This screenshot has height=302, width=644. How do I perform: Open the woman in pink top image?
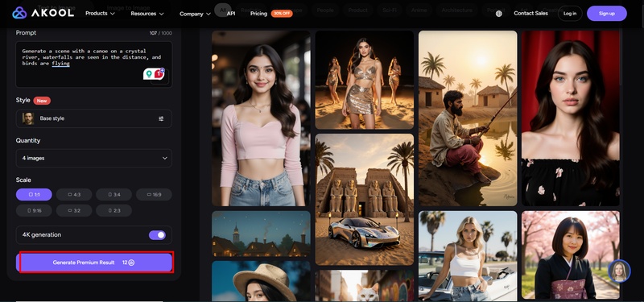coord(261,118)
